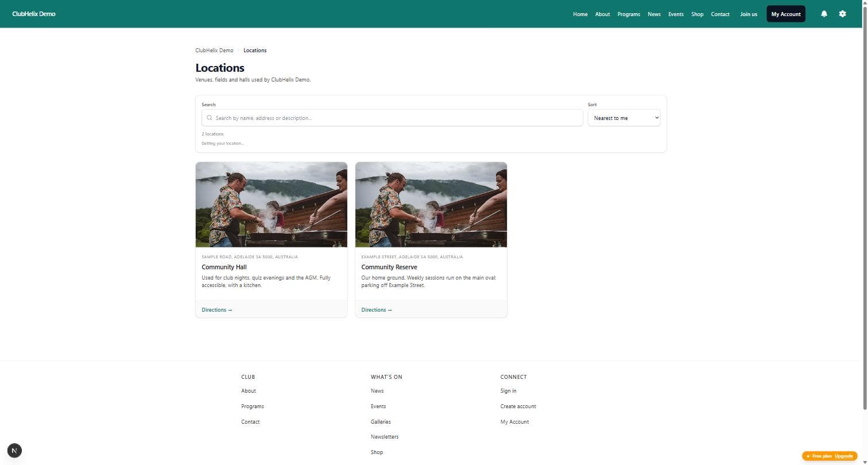Click the ClubHelix Demo logo text
Viewport: 868px width, 465px height.
coord(34,14)
